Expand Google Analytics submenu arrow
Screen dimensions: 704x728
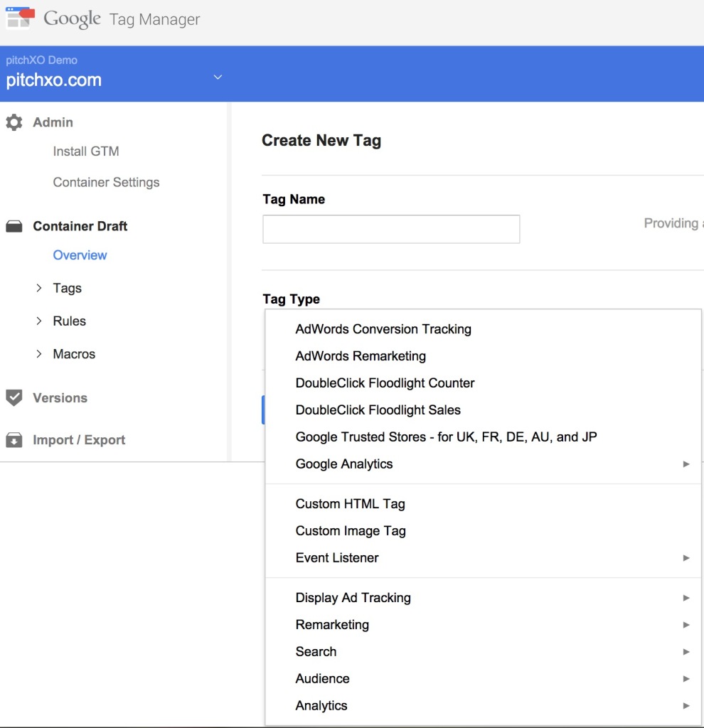(x=686, y=464)
